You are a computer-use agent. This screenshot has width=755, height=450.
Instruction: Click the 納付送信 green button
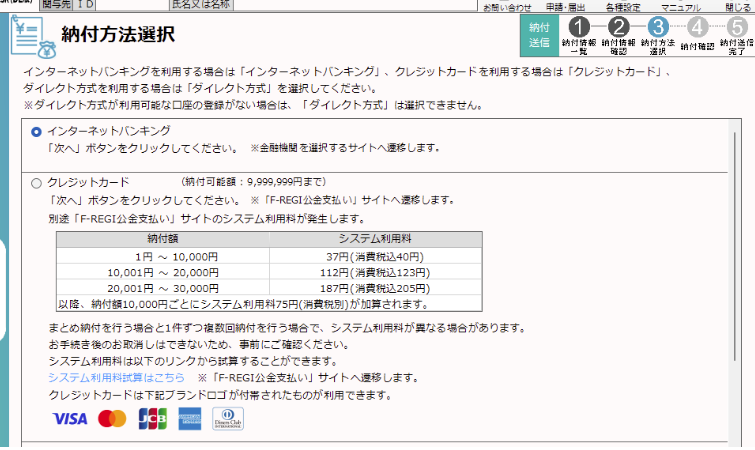539,35
